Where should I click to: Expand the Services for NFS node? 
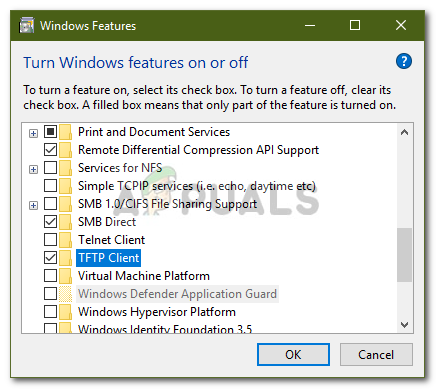[x=33, y=170]
